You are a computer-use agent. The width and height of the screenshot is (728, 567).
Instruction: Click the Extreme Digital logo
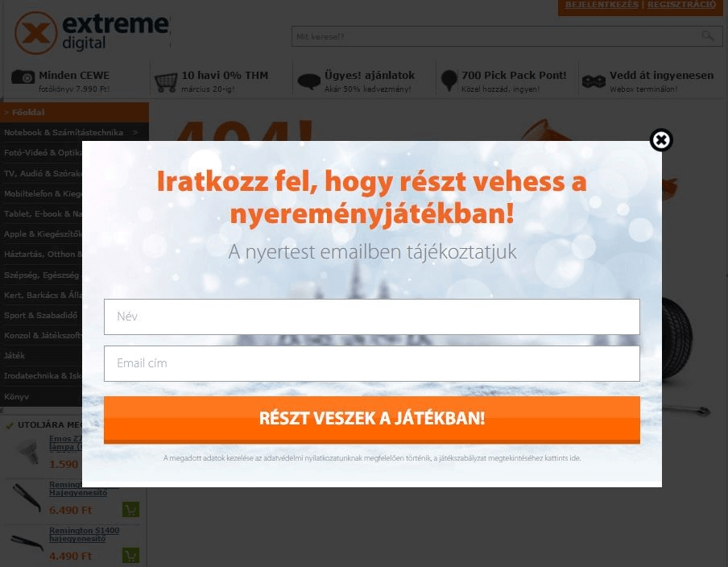[92, 31]
